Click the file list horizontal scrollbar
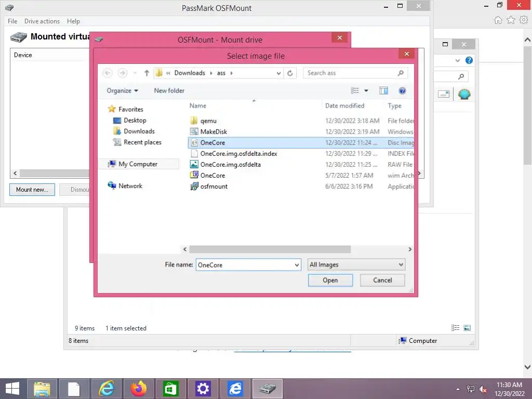The image size is (532, 399). tap(270, 249)
